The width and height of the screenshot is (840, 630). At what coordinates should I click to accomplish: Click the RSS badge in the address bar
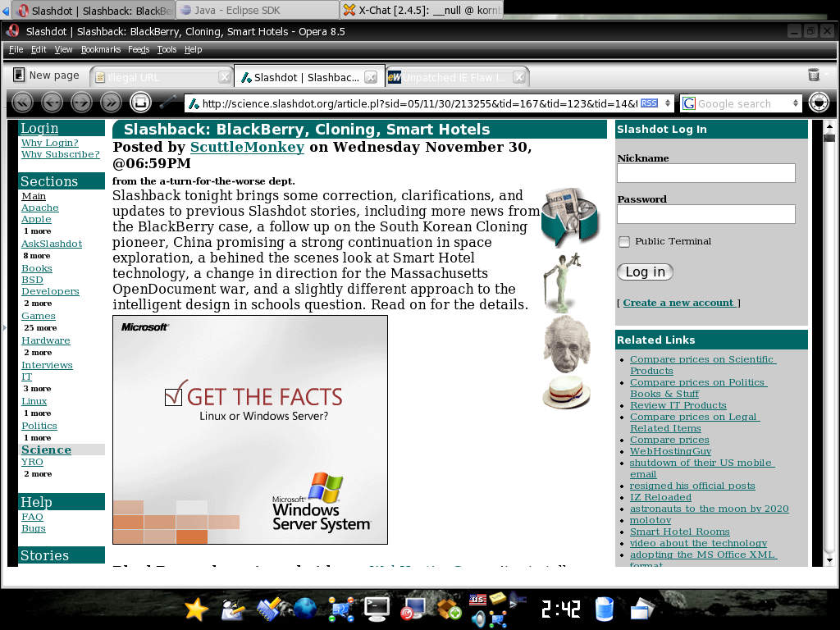(x=651, y=103)
